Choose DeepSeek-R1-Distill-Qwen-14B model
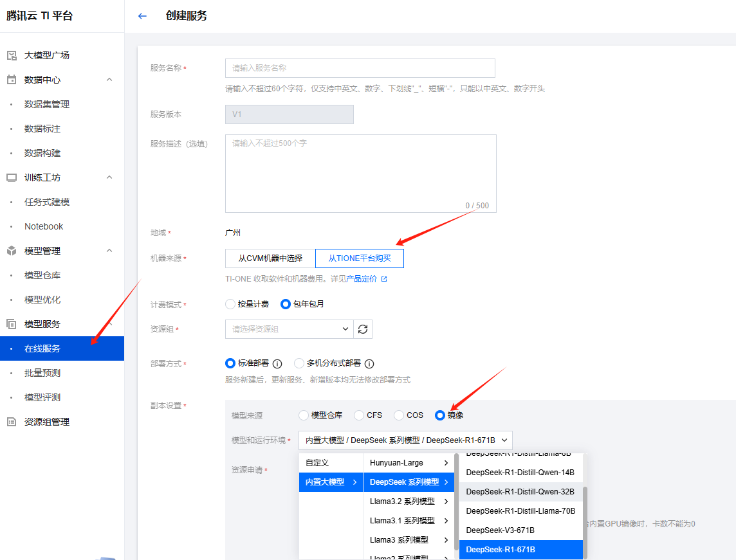This screenshot has width=736, height=560. click(520, 473)
